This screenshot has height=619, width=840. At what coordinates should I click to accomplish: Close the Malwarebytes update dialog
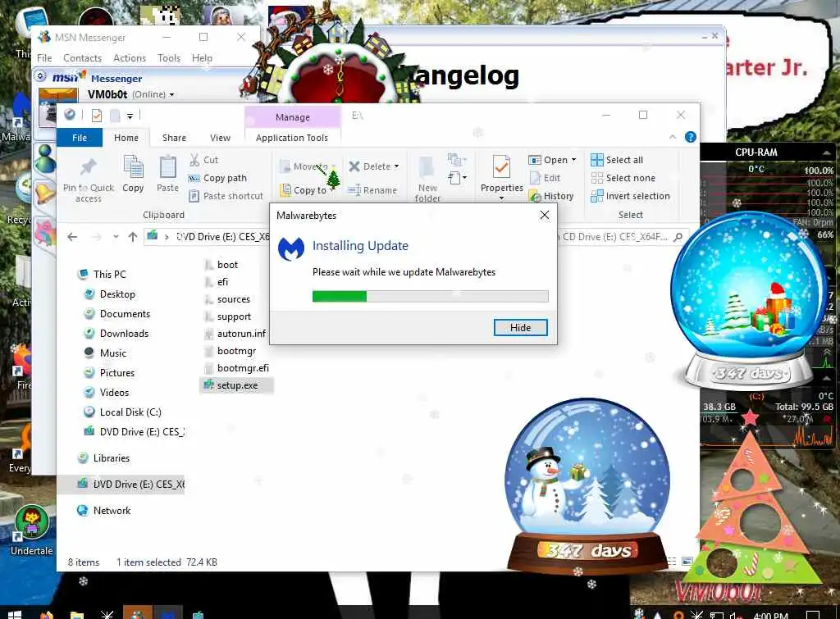click(x=545, y=216)
